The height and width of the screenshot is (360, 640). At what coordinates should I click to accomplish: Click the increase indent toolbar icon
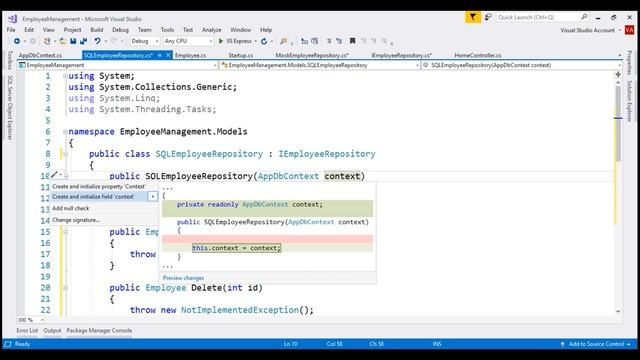339,41
